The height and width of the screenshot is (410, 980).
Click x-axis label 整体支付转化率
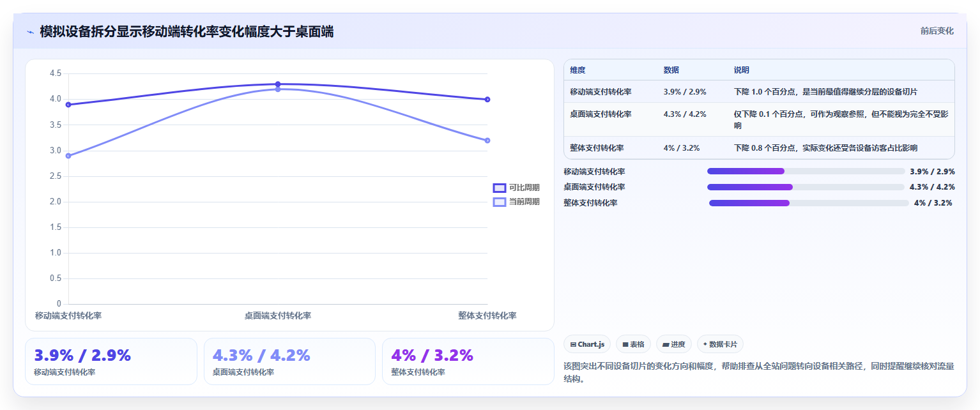tap(487, 315)
